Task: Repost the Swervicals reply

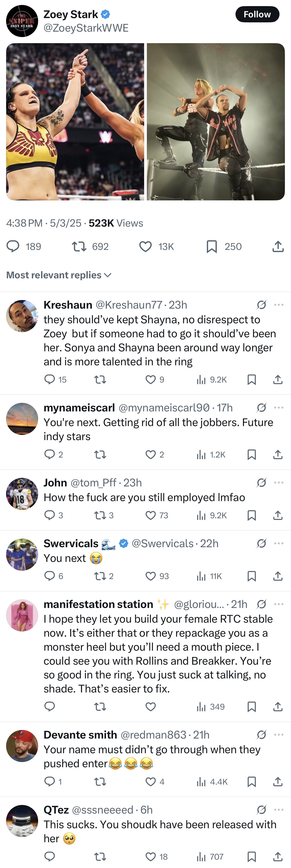Action: (100, 576)
